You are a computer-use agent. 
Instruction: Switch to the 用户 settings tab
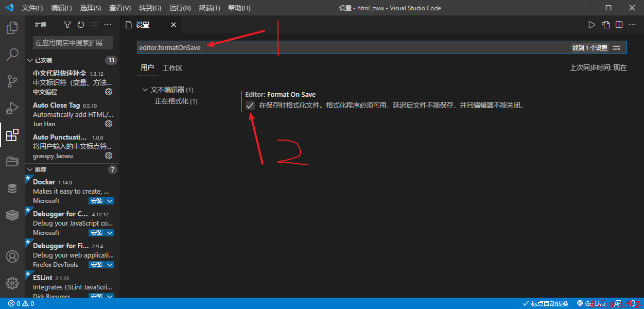(x=147, y=67)
